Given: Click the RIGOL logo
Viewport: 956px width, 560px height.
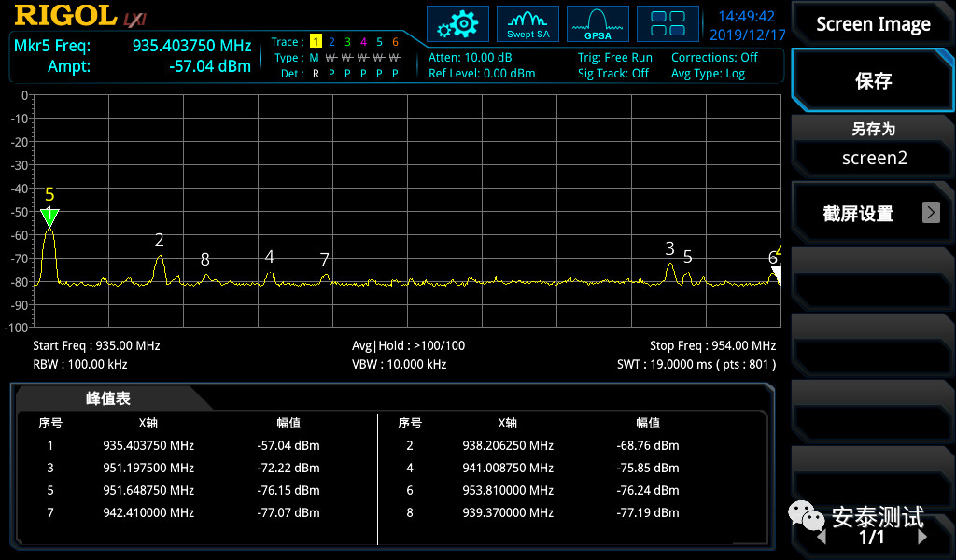Looking at the screenshot, I should pyautogui.click(x=66, y=16).
